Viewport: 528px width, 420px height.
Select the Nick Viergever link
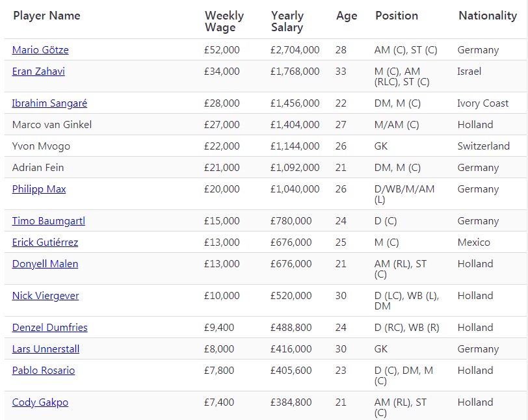coord(46,296)
